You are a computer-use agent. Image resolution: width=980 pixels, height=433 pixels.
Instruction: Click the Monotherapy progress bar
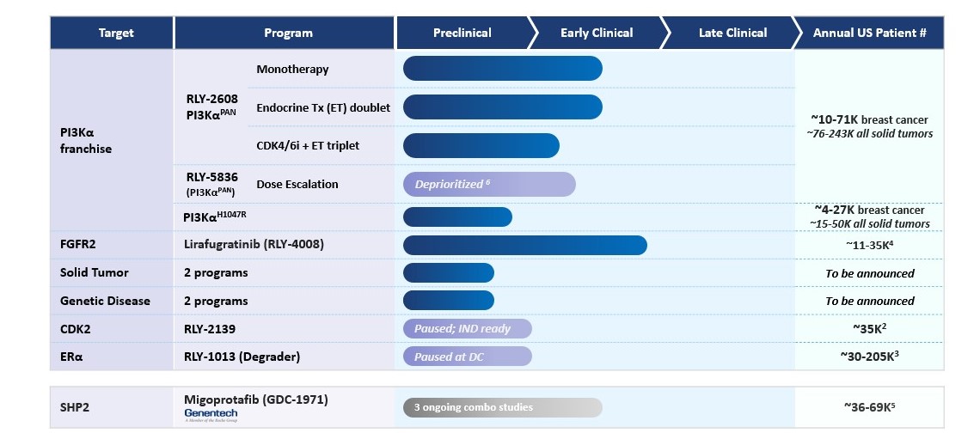(502, 70)
